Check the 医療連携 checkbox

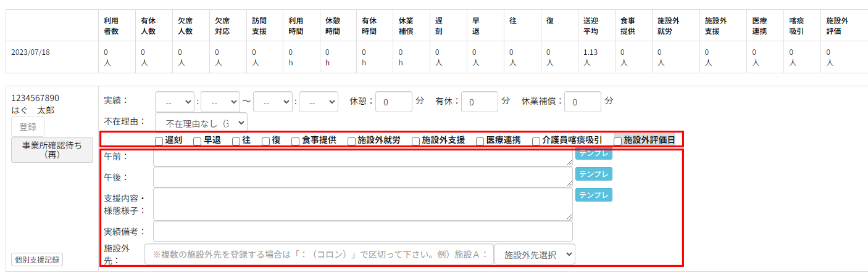click(x=480, y=141)
